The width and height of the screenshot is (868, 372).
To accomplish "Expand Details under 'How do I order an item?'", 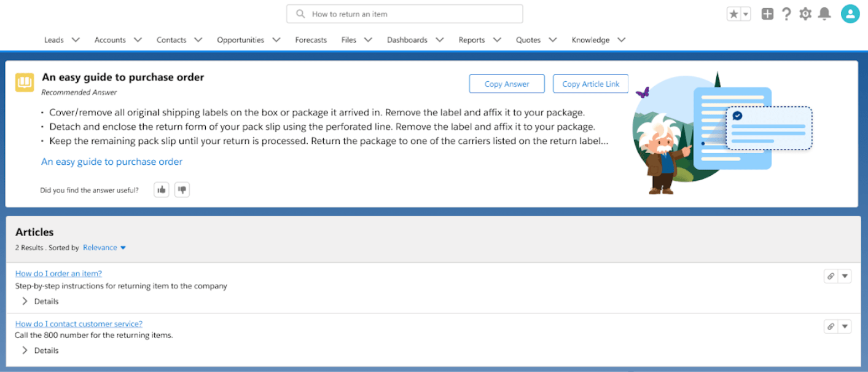I will click(25, 301).
